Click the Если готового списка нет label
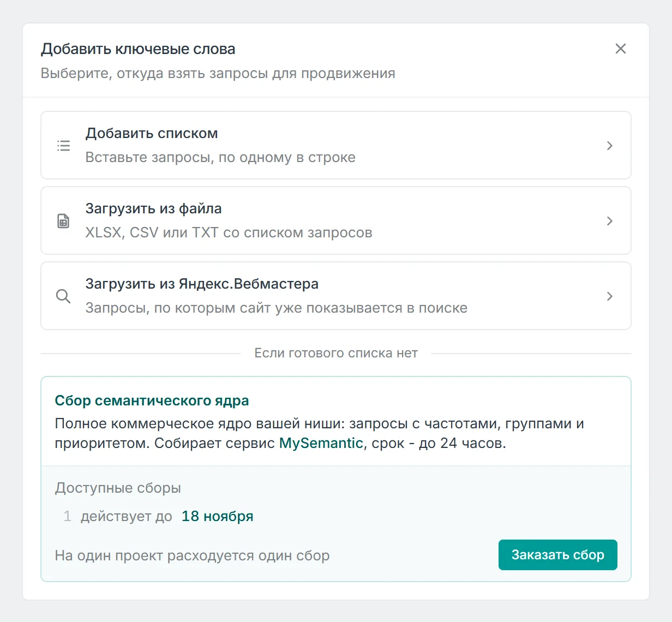This screenshot has width=672, height=622. coord(336,353)
